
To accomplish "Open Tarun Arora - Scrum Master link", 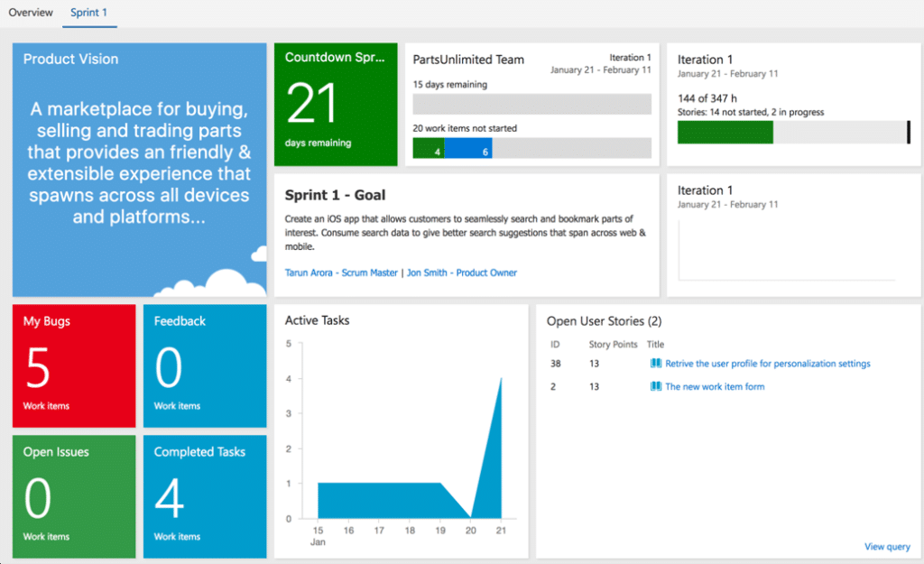I will (x=341, y=273).
